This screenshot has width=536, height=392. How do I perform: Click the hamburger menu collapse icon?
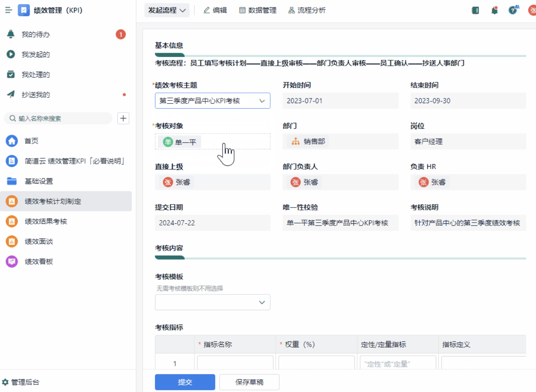point(9,10)
